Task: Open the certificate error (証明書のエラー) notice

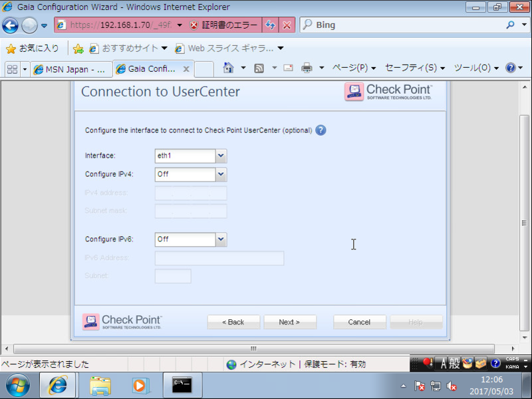Action: click(223, 25)
